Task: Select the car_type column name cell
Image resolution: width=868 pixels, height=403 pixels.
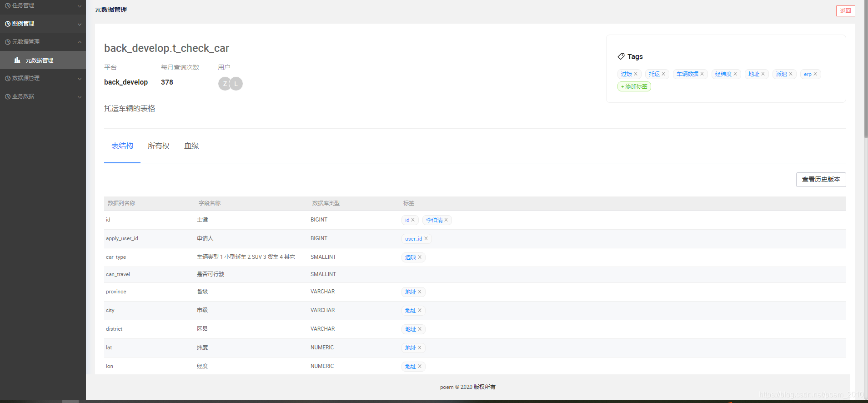Action: [116, 257]
